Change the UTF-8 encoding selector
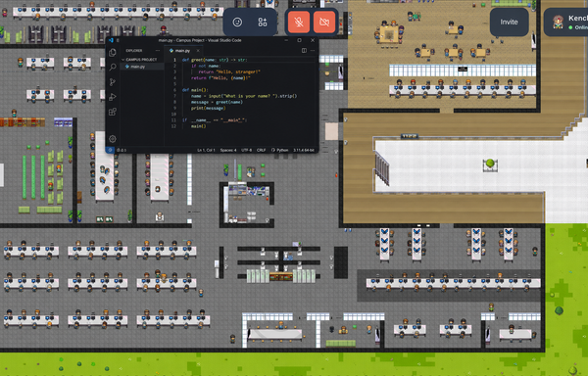This screenshot has height=376, width=588. point(246,150)
